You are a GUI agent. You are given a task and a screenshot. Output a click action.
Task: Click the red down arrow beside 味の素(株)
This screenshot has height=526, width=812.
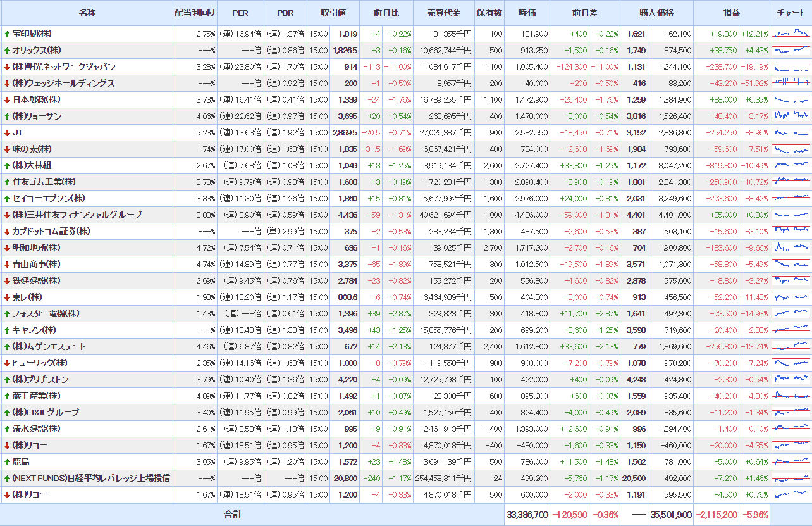(7, 149)
